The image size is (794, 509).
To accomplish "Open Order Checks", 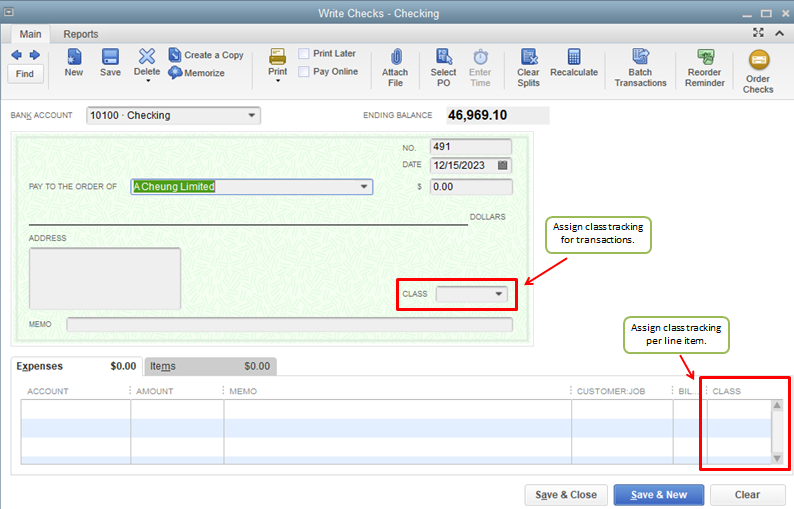I will [x=758, y=71].
